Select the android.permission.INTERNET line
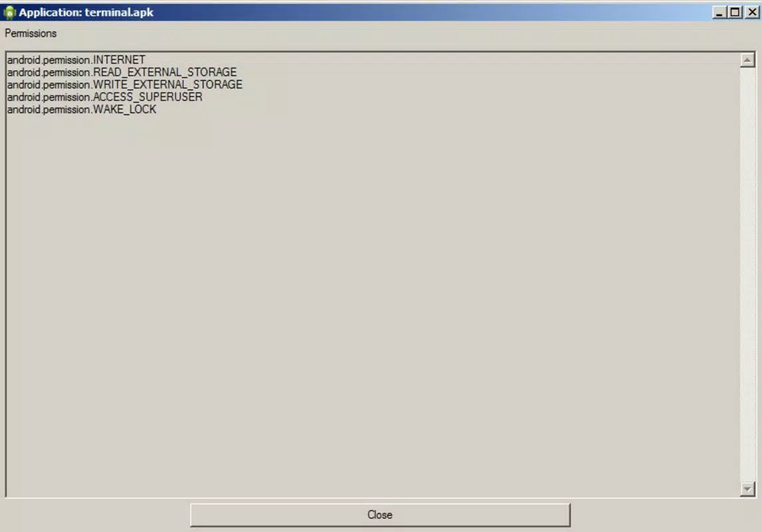Image resolution: width=762 pixels, height=532 pixels. point(76,60)
